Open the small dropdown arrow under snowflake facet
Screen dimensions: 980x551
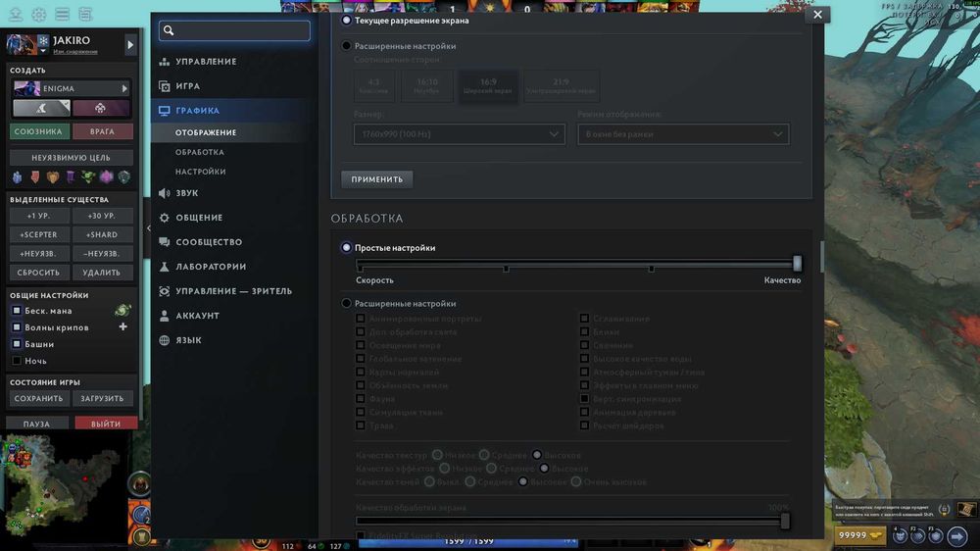tap(43, 51)
